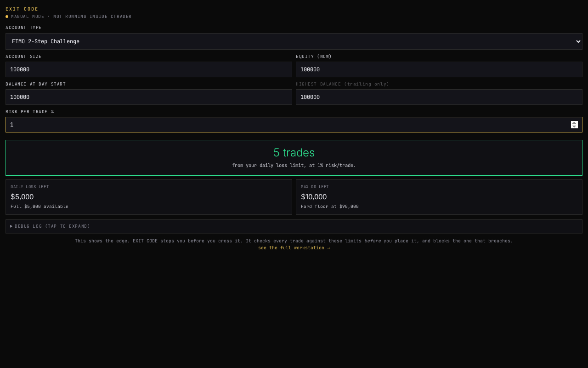Screen dimensions: 588x368
Task: Click the EXIT CODE title
Action: [22, 9]
